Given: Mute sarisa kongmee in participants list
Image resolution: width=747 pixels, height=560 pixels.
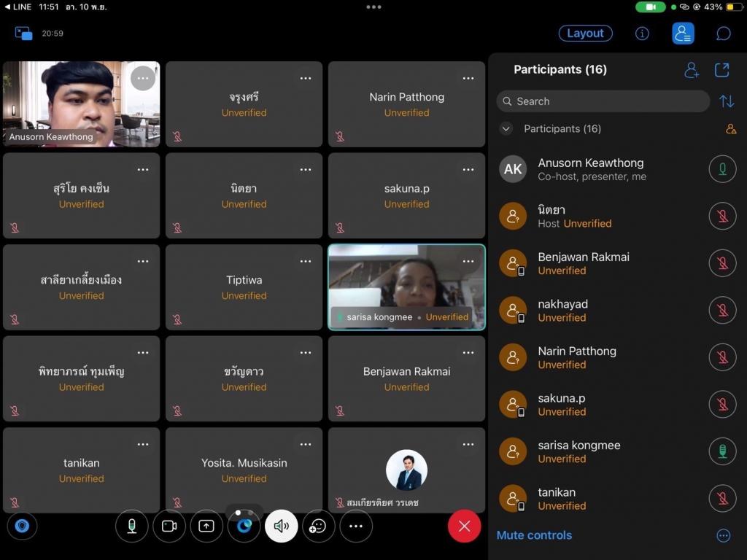Looking at the screenshot, I should pyautogui.click(x=722, y=451).
